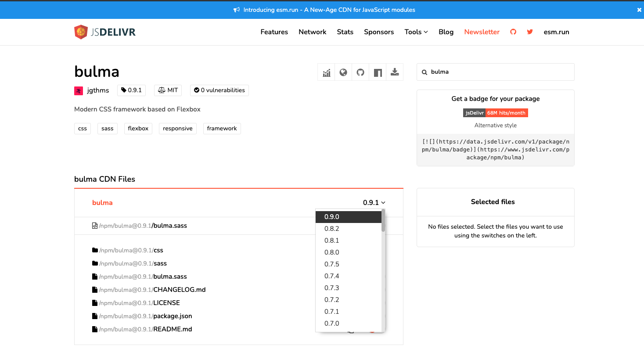Click the search magnifier icon

pos(425,72)
